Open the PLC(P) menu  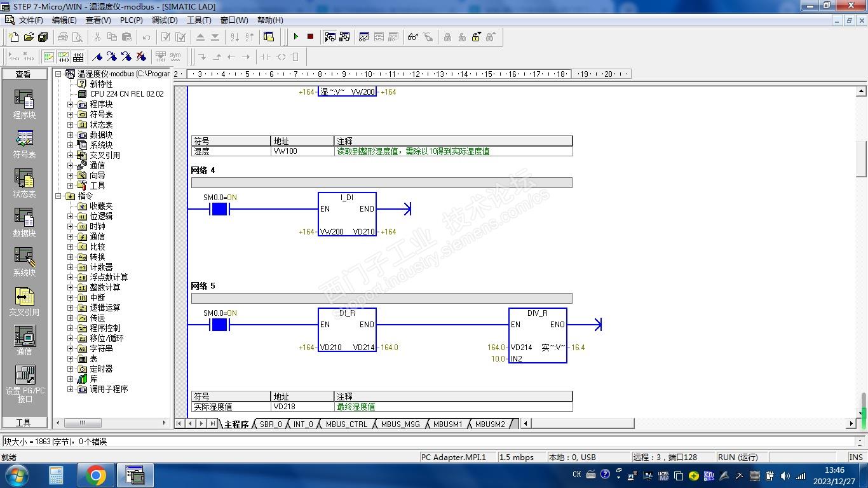pyautogui.click(x=132, y=20)
